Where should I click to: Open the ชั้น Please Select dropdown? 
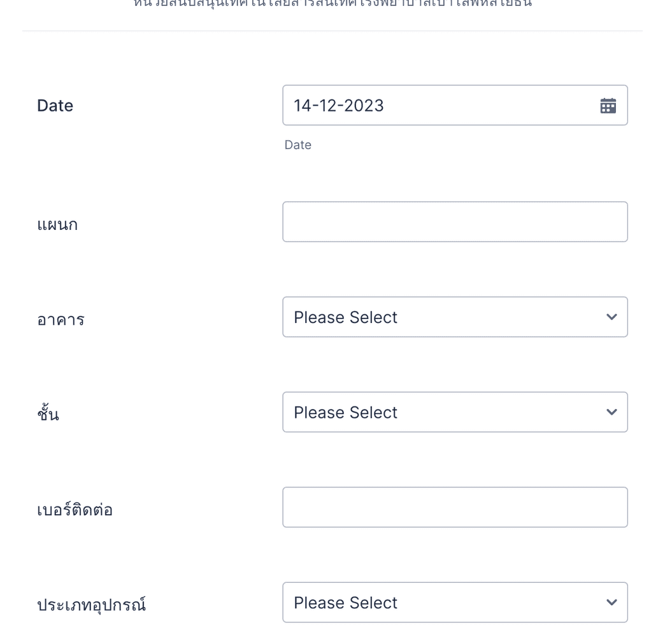click(x=455, y=412)
